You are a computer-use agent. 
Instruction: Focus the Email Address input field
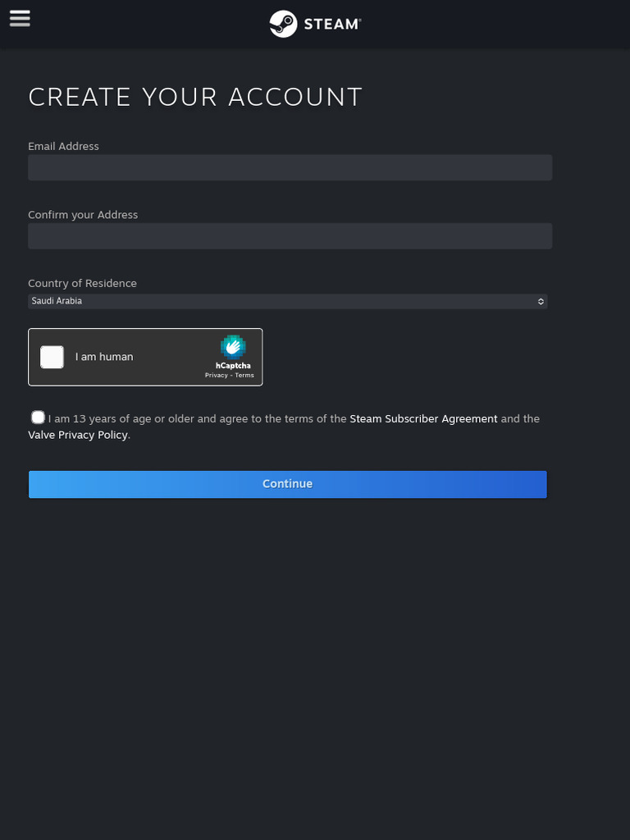(x=290, y=167)
